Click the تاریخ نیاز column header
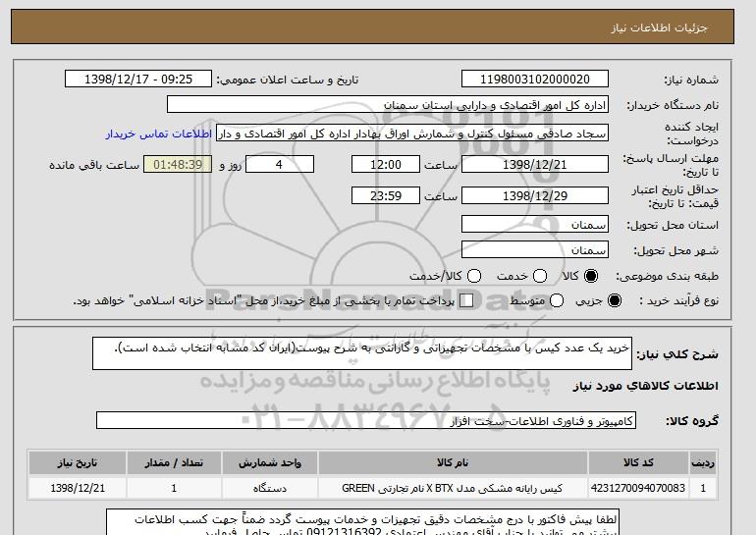756x535 pixels. (78, 462)
